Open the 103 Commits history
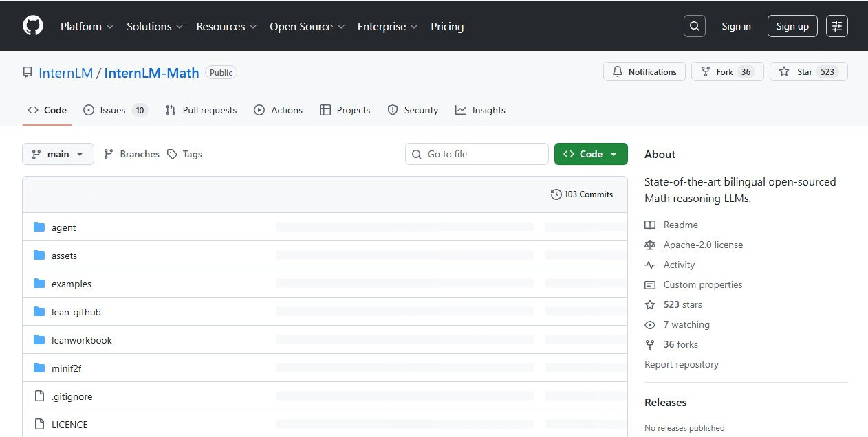 click(582, 194)
